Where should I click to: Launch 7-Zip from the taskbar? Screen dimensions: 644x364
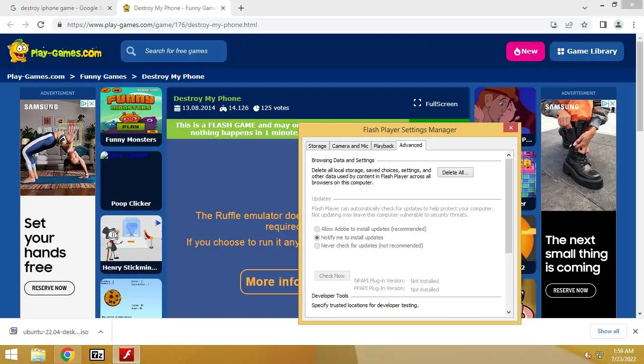pos(97,355)
